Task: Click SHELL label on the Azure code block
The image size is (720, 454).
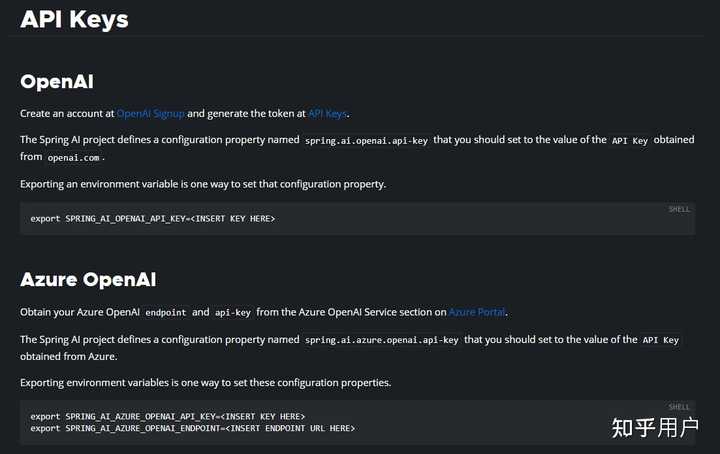Action: tap(679, 407)
